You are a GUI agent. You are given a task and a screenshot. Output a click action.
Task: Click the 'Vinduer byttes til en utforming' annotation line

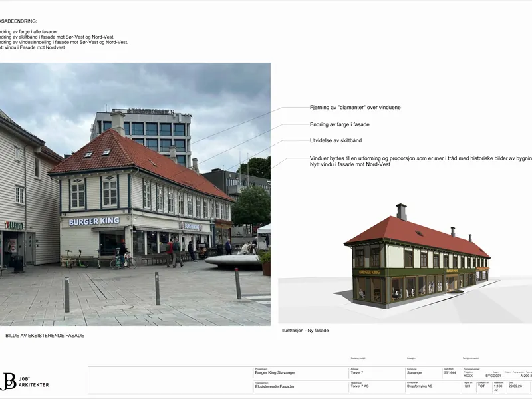coord(421,158)
